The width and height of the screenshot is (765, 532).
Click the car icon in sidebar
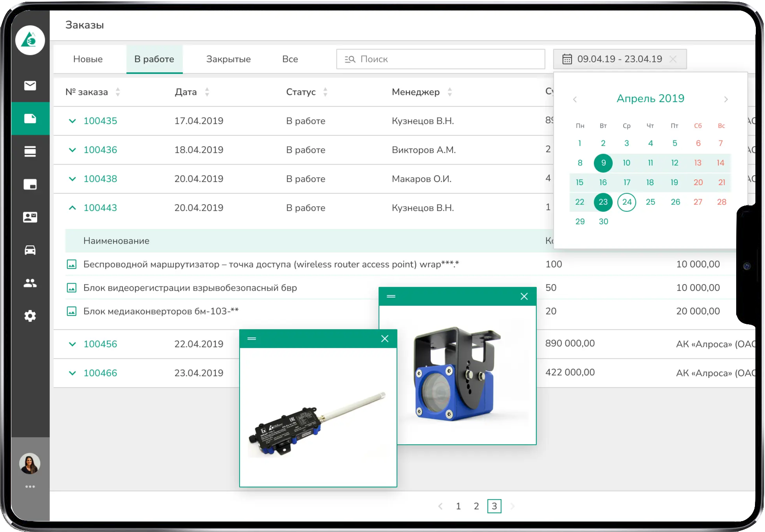(x=30, y=250)
